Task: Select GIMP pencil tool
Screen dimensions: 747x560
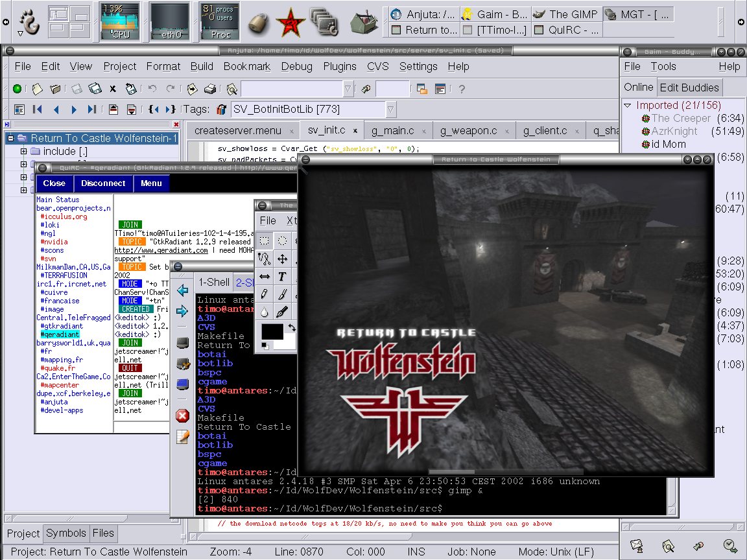Action: [x=265, y=294]
